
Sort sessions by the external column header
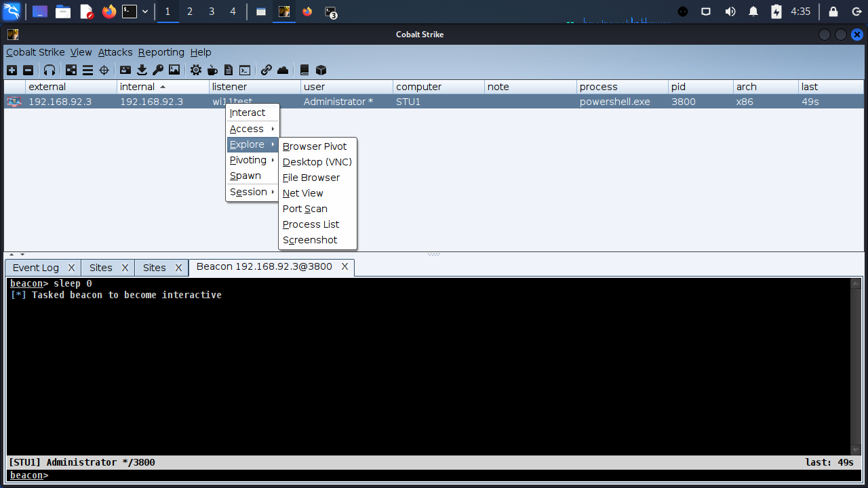click(x=71, y=87)
